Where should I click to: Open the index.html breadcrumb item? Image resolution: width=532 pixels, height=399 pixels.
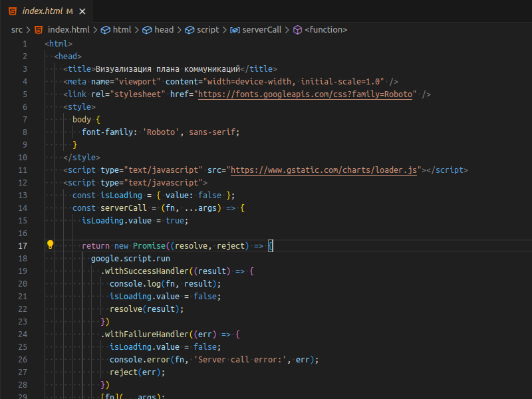pyautogui.click(x=68, y=30)
